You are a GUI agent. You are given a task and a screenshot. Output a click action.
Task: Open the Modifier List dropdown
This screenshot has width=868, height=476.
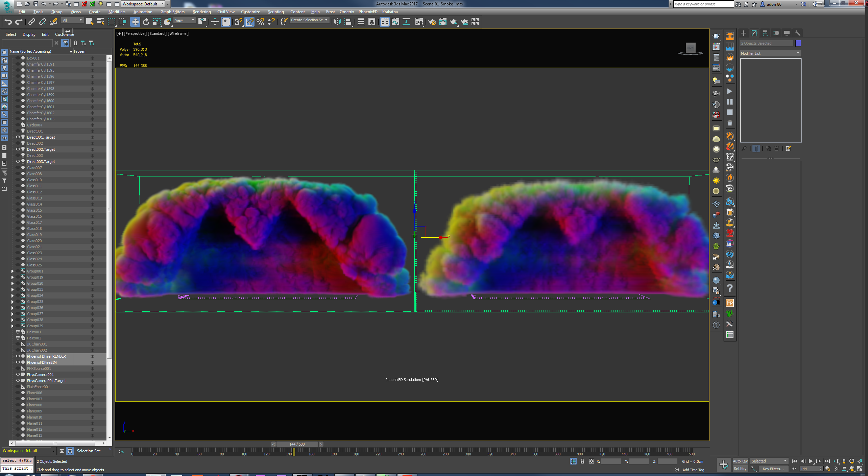tap(770, 53)
